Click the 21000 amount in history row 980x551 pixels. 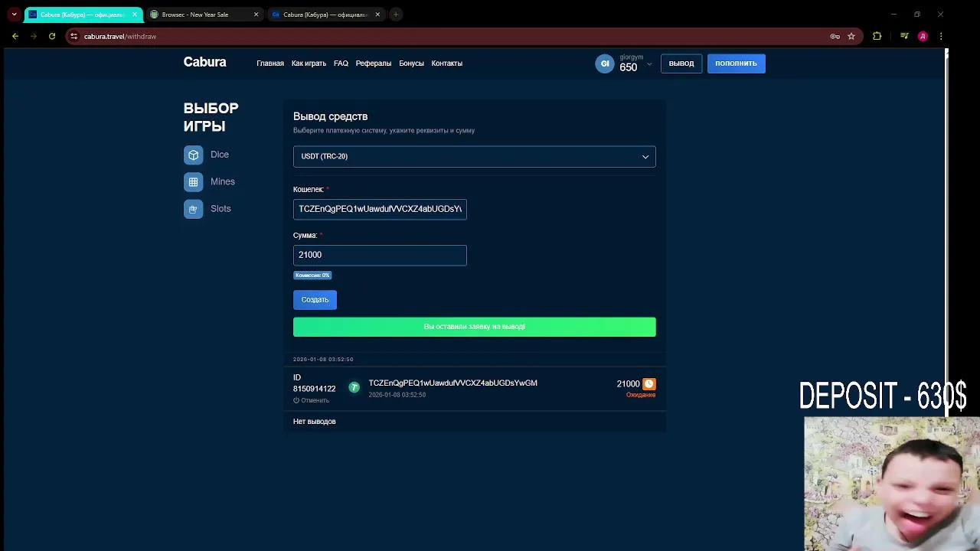tap(628, 384)
